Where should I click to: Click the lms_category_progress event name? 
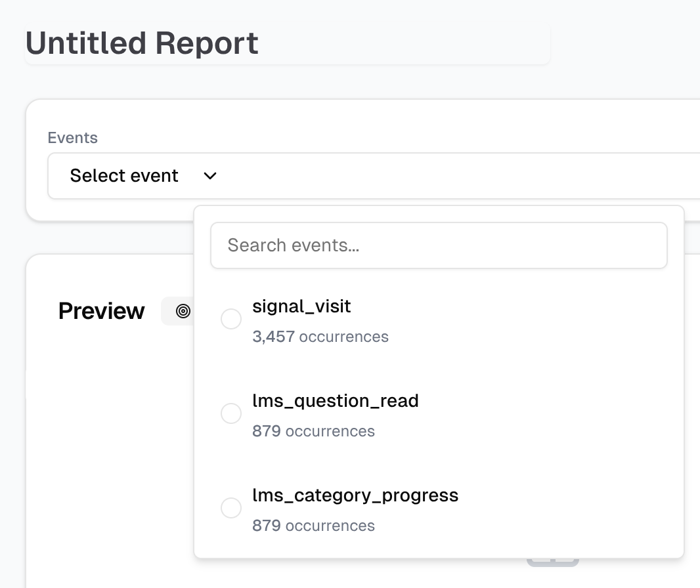point(355,495)
